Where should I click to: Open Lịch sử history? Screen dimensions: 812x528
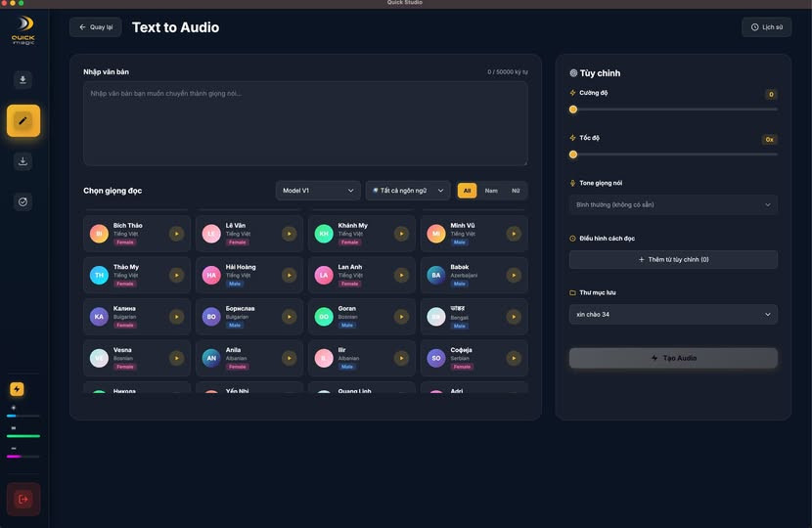tap(766, 27)
